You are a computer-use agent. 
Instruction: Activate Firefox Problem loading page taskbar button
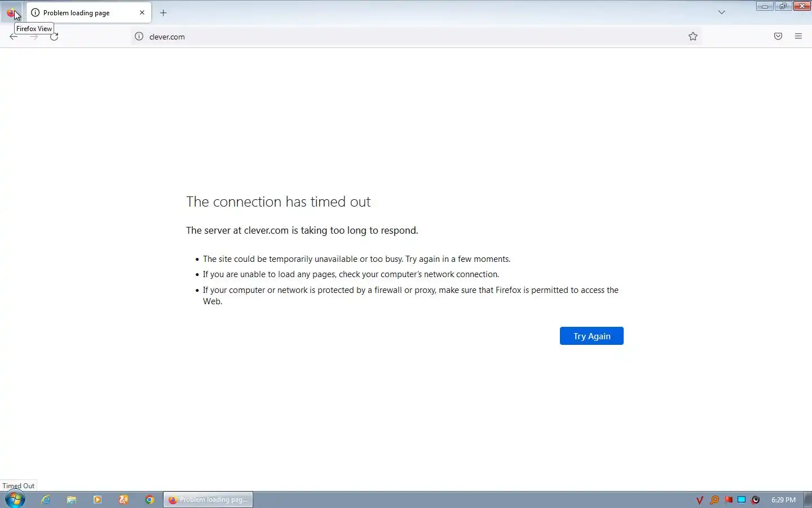[x=208, y=500]
